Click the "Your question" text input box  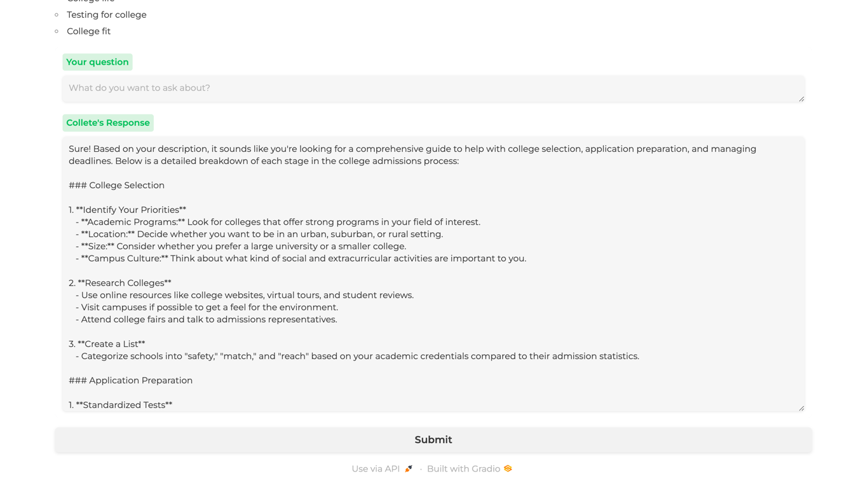[432, 88]
